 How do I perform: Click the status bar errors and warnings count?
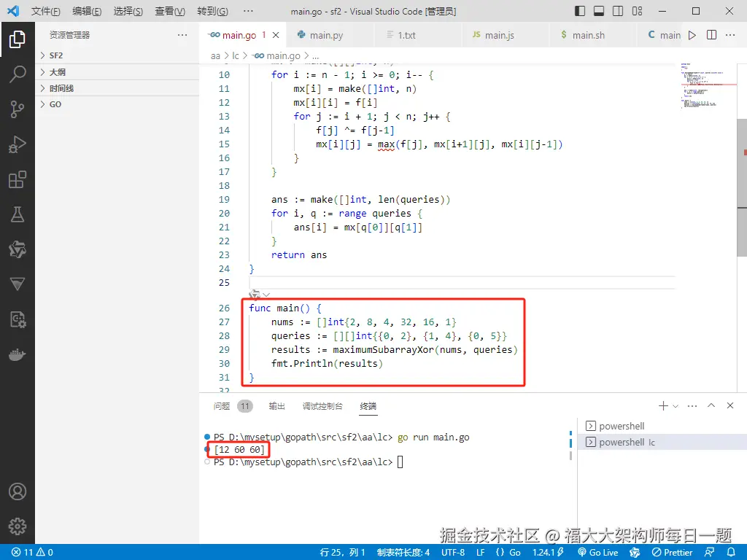[x=32, y=553]
